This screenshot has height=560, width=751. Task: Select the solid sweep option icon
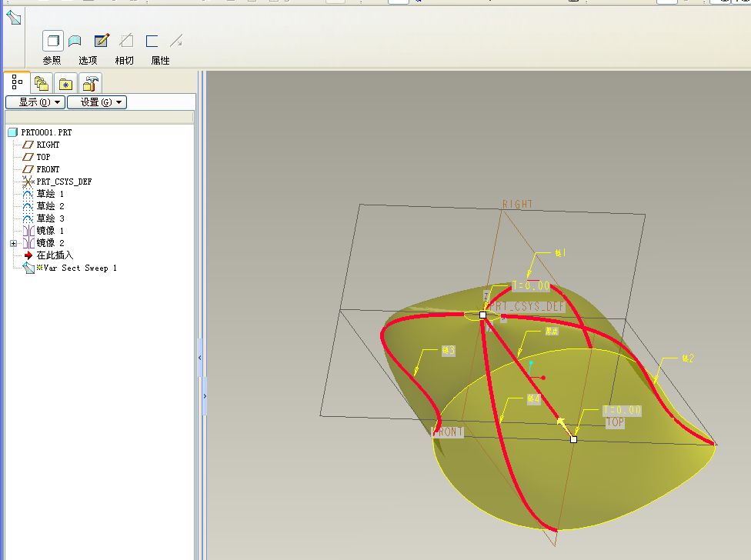52,41
